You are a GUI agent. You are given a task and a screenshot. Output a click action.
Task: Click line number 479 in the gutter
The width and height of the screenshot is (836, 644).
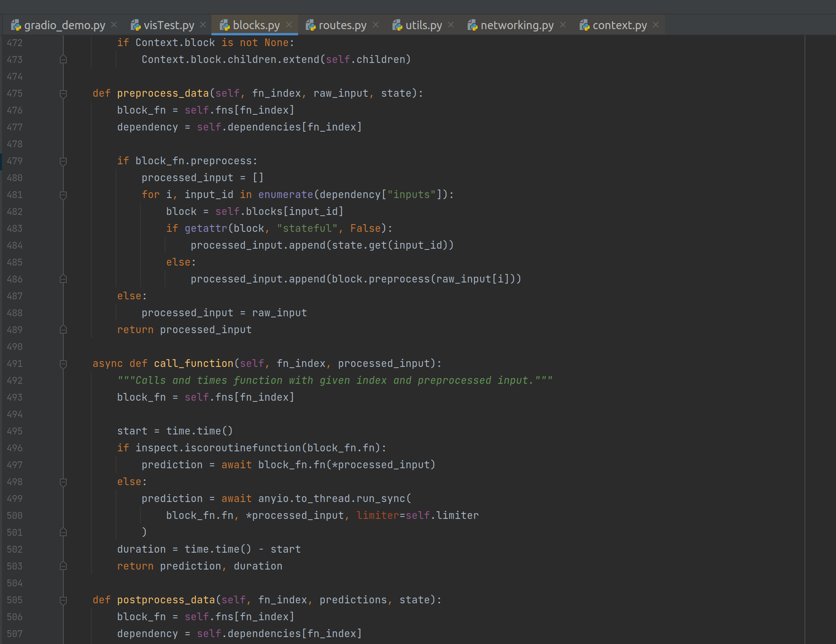point(15,161)
